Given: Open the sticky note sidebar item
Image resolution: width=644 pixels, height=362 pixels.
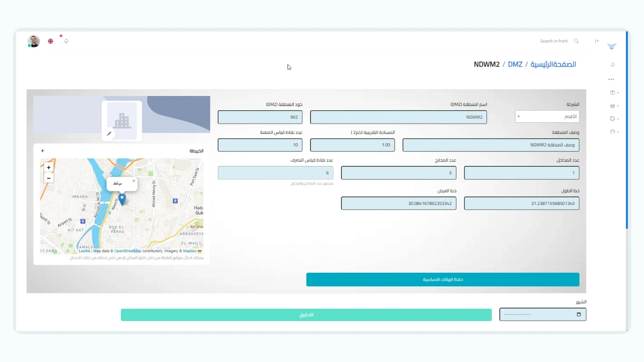Looking at the screenshot, I should (613, 119).
